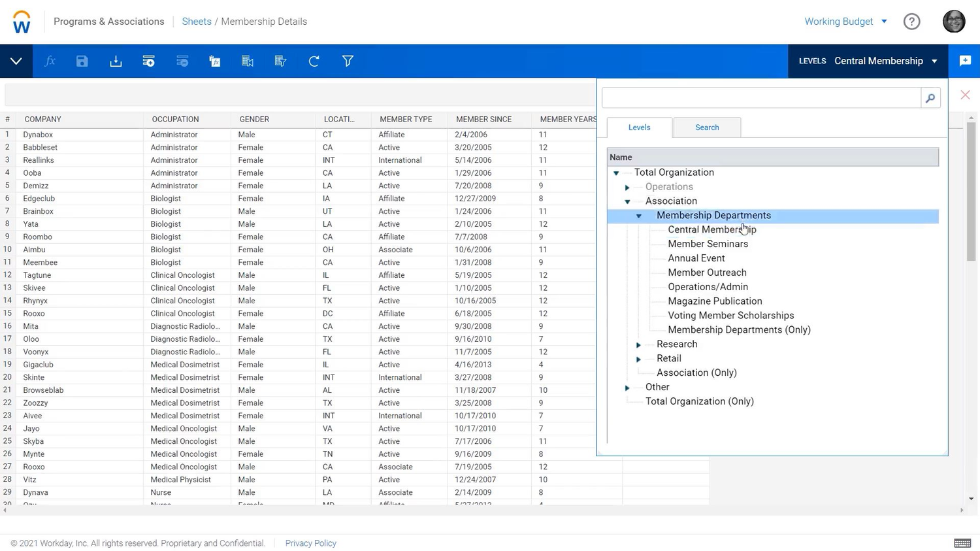
Task: Switch to the Search tab
Action: pyautogui.click(x=706, y=127)
